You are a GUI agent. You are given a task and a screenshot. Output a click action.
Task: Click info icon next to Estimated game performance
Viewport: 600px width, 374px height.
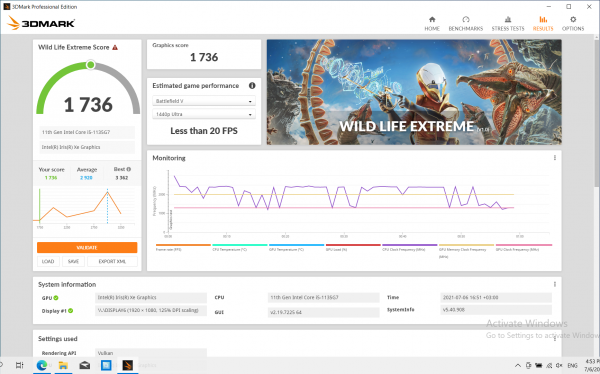click(x=252, y=86)
